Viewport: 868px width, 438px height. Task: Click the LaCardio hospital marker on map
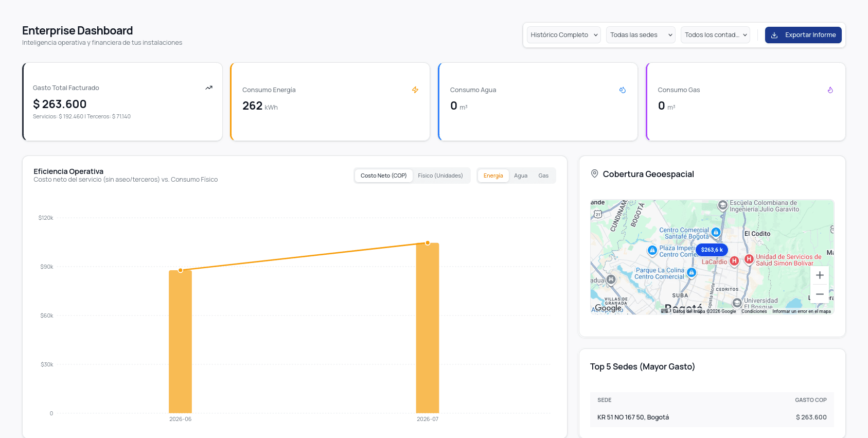click(x=734, y=261)
